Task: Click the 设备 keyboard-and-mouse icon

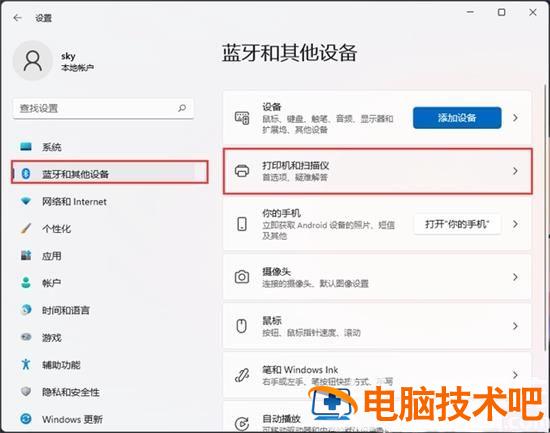Action: click(x=242, y=118)
